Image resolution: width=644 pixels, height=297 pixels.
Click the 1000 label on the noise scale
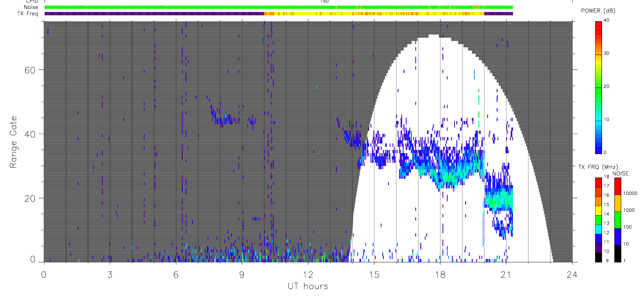pyautogui.click(x=629, y=210)
